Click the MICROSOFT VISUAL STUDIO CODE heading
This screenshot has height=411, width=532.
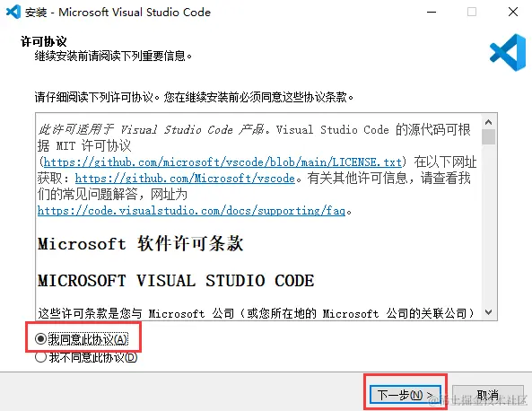coord(176,281)
